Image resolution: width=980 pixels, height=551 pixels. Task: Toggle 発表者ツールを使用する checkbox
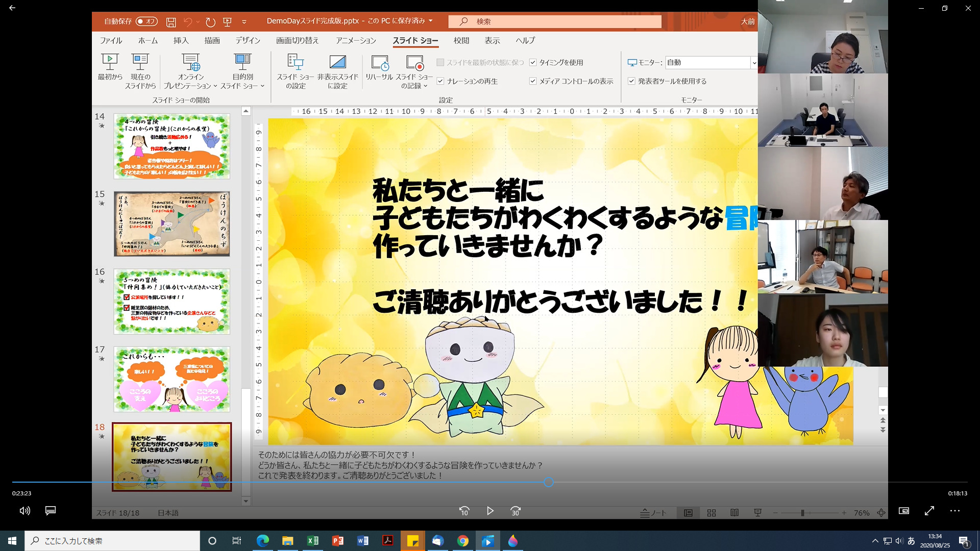coord(631,81)
